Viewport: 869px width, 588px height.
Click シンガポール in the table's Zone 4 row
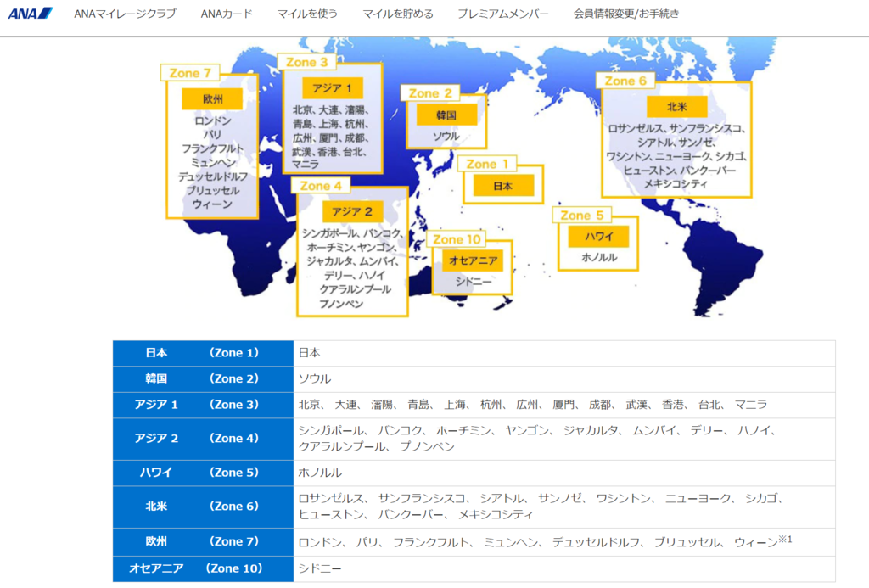click(331, 431)
